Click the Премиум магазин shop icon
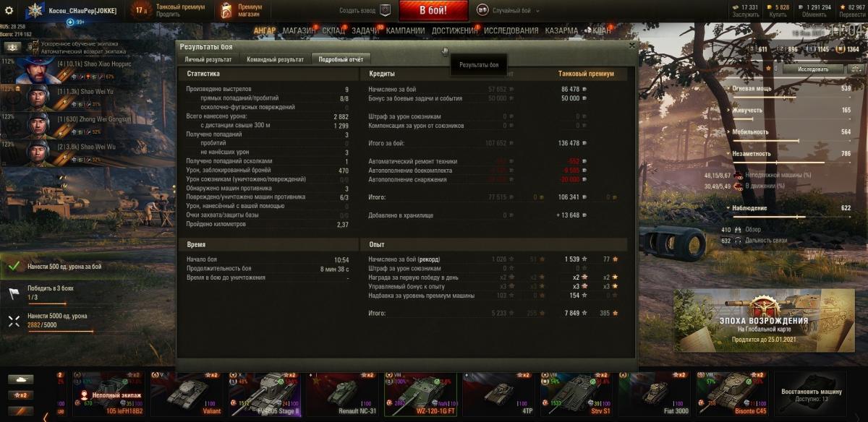 click(226, 10)
